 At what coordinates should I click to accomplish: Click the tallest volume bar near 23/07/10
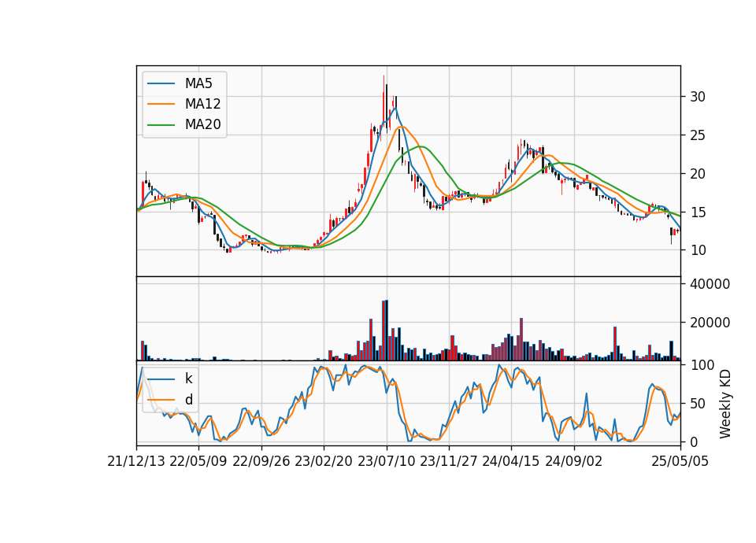pyautogui.click(x=386, y=331)
